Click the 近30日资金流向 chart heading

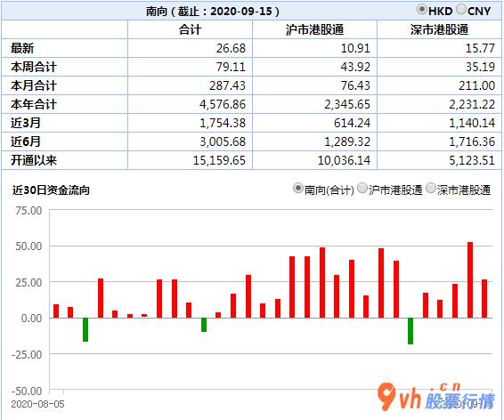(x=51, y=190)
